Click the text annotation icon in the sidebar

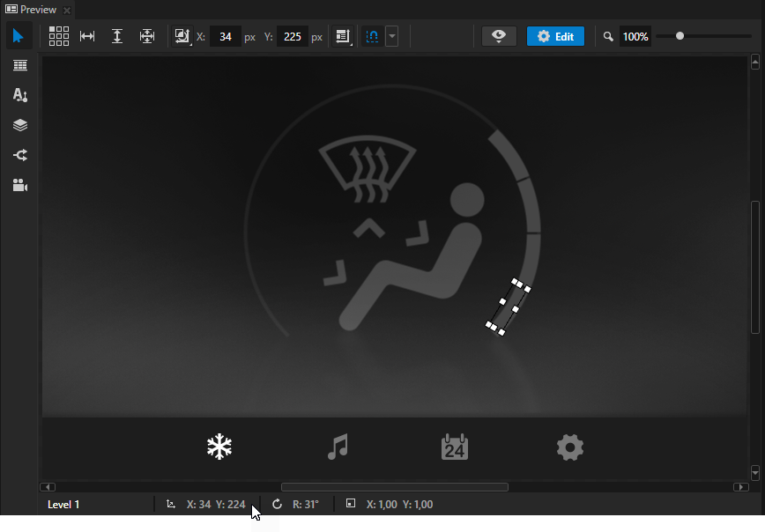[x=19, y=95]
